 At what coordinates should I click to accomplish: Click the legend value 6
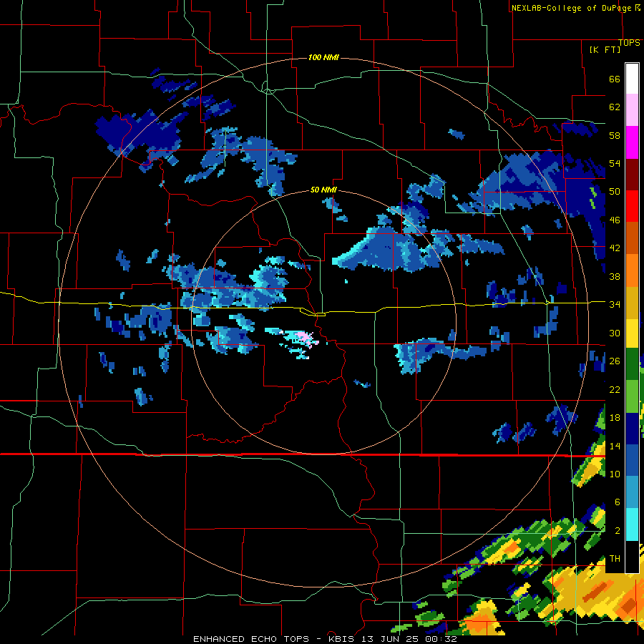click(x=617, y=502)
